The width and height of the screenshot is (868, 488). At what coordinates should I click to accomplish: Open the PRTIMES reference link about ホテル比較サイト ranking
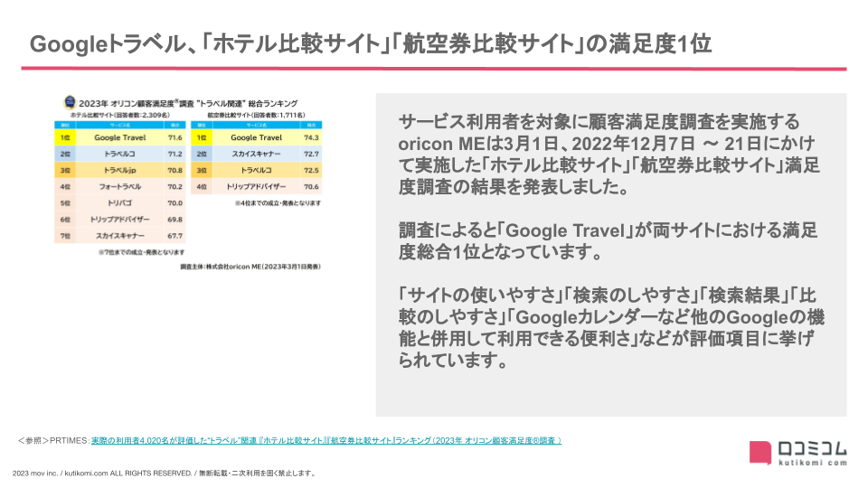coord(326,440)
